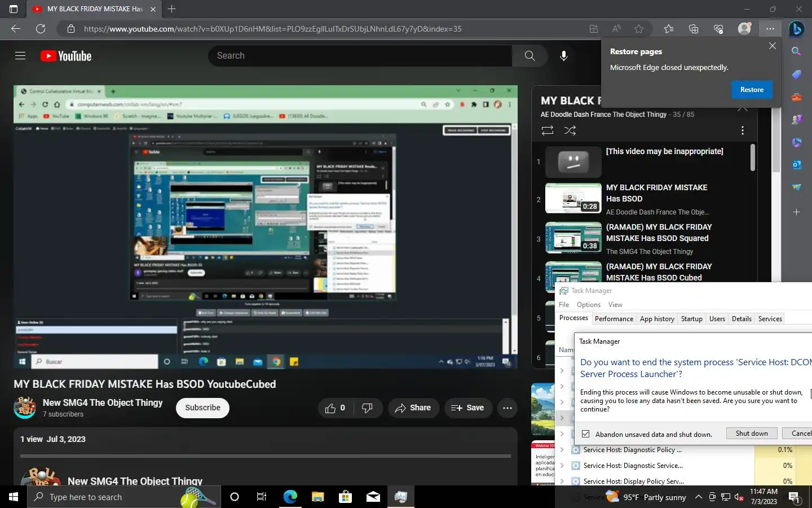
Task: Add this page to favorites via the star
Action: 639,29
